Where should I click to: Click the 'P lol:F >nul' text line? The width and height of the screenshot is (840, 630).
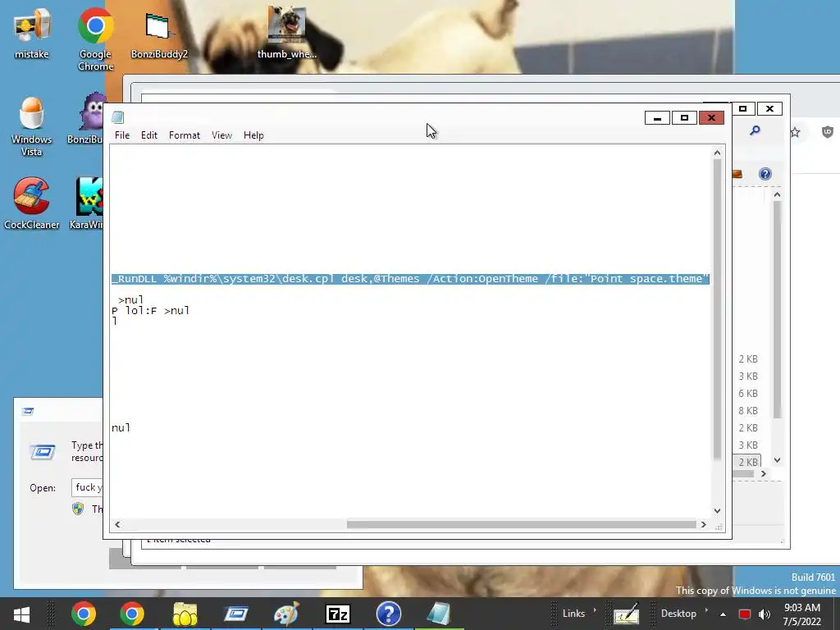[151, 311]
